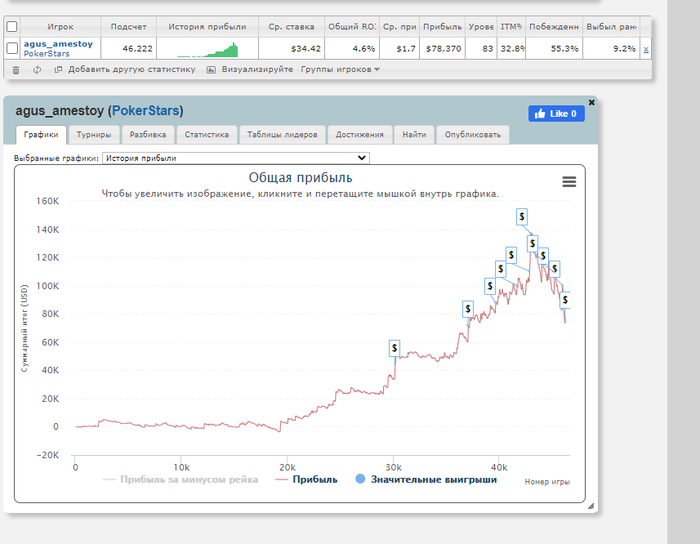
Task: Sort by the Подсчет column header
Action: pos(129,27)
